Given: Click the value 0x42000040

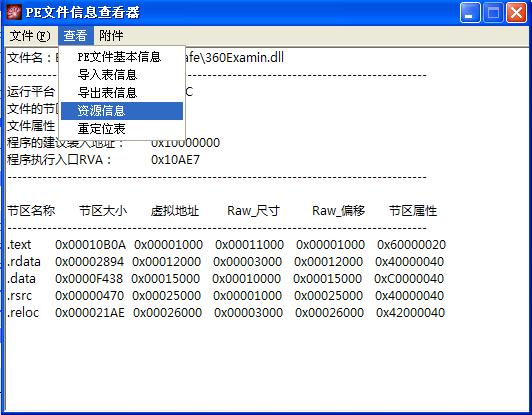Looking at the screenshot, I should coord(410,313).
